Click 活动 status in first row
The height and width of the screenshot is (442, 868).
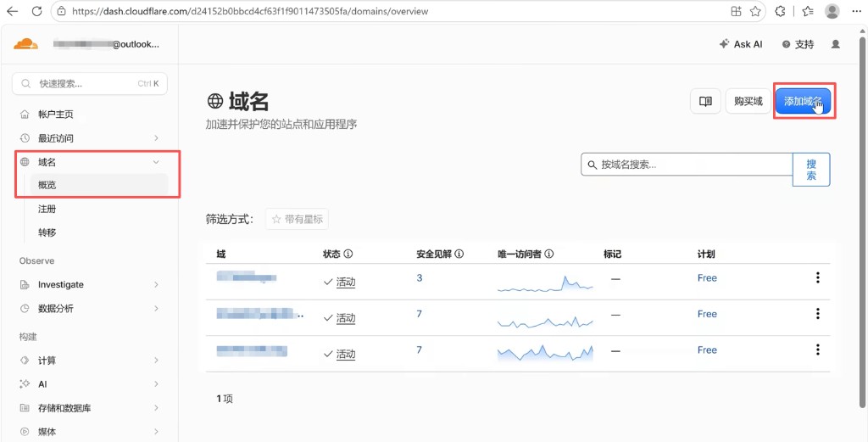346,282
